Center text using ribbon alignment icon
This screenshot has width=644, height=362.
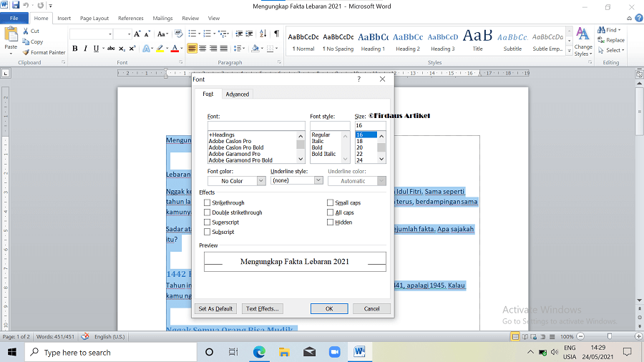click(x=203, y=49)
